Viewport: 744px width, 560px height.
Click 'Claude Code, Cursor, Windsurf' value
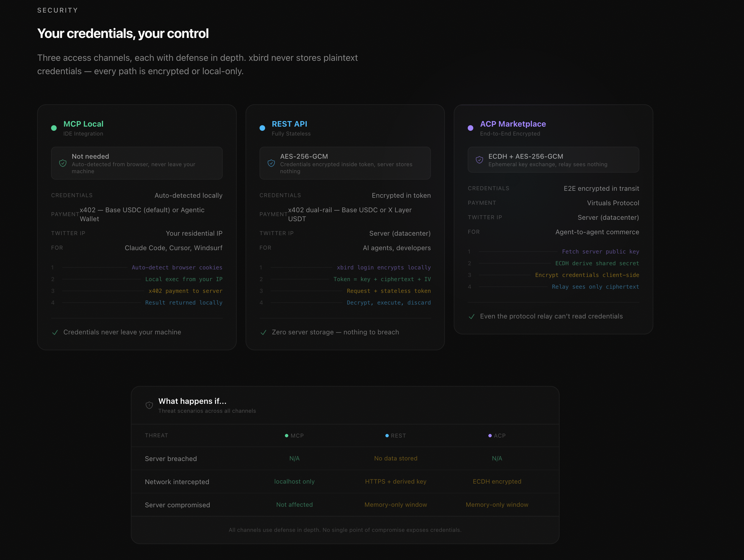point(174,248)
